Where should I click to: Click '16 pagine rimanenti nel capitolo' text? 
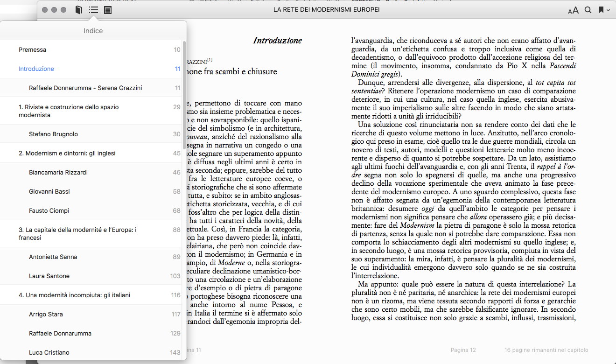click(546, 350)
